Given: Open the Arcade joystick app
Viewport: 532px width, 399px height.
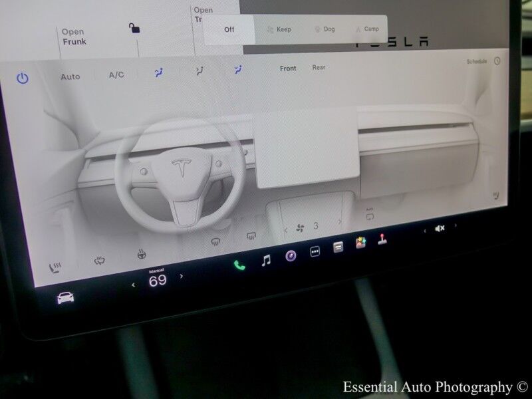Looking at the screenshot, I should coord(382,239).
